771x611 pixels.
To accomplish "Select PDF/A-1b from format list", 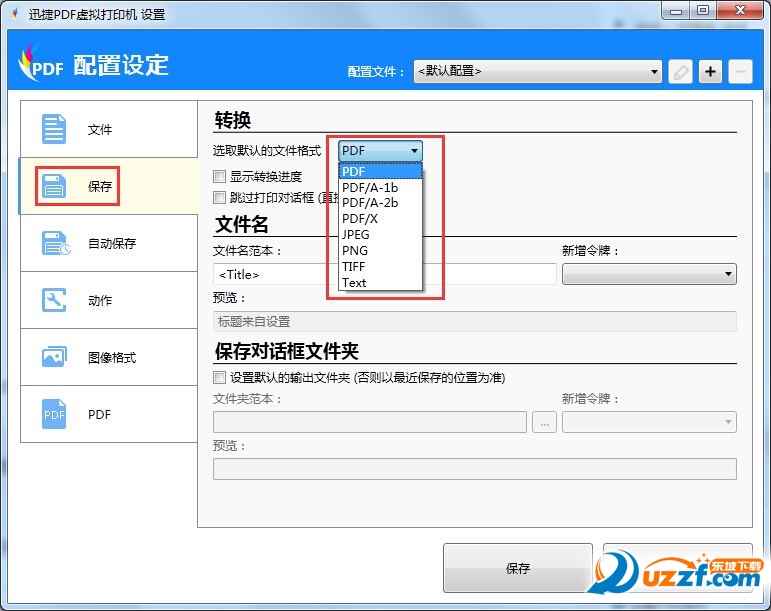I will click(370, 187).
